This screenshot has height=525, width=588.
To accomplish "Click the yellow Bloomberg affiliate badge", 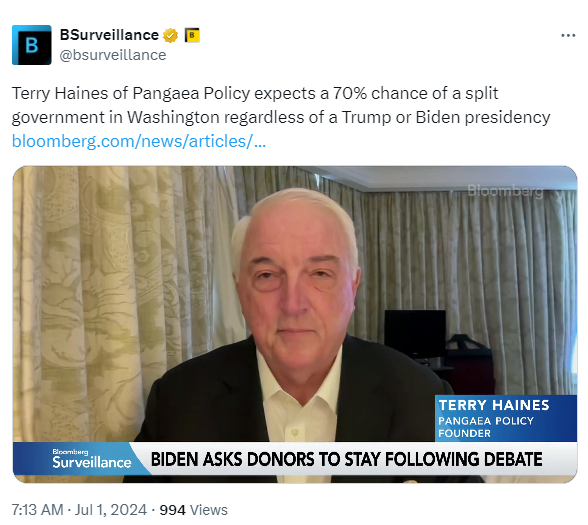I will [x=192, y=35].
